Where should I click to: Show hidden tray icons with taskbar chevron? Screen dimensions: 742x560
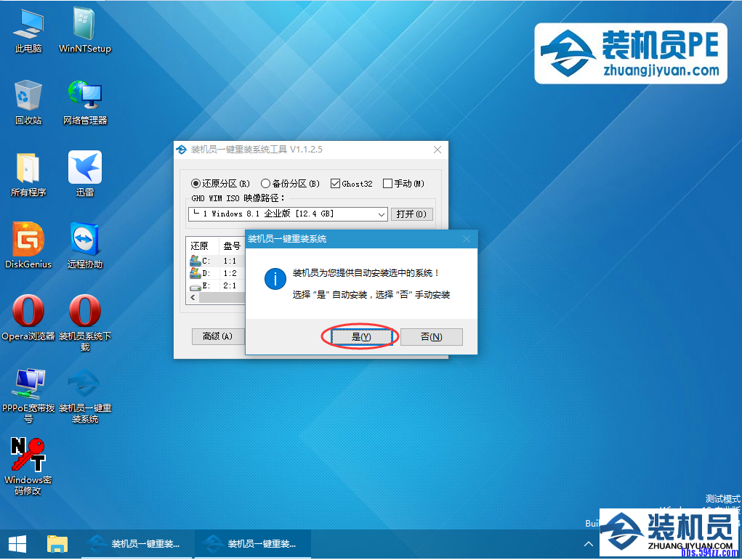(588, 543)
